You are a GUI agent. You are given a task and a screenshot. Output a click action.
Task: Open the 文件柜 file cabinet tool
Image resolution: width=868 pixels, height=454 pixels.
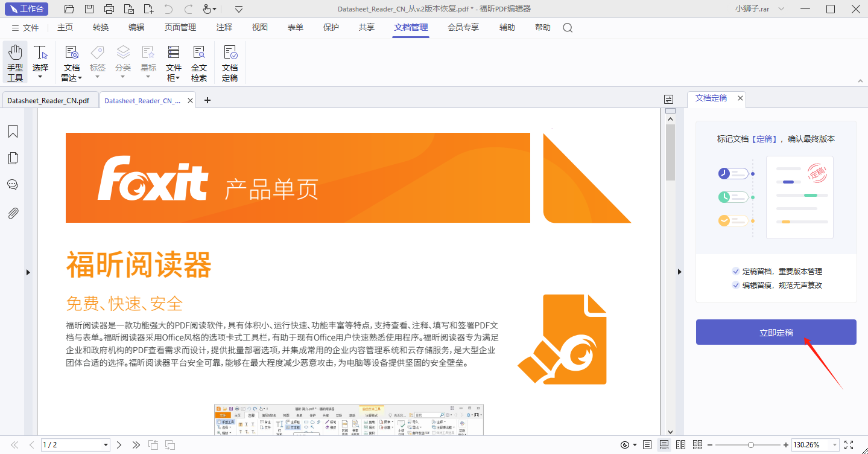click(x=174, y=62)
